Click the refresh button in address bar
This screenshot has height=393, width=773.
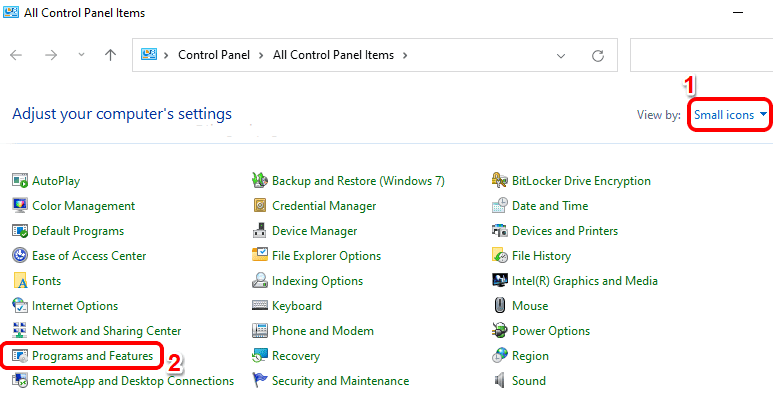[x=598, y=56]
